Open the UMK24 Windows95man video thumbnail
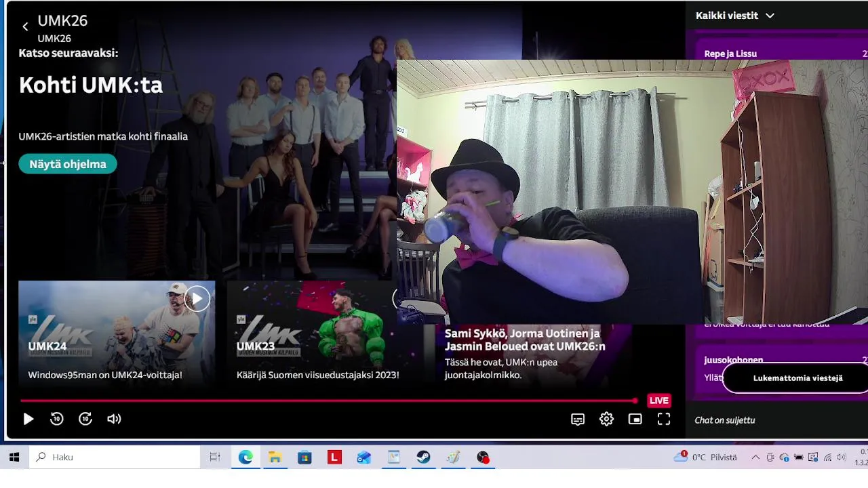This screenshot has height=488, width=868. [117, 333]
